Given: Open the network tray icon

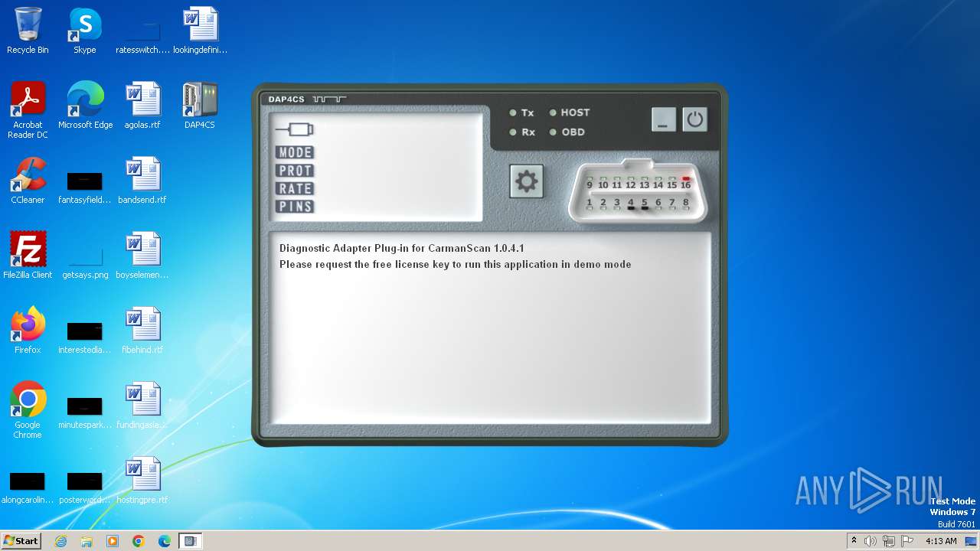Looking at the screenshot, I should (889, 541).
